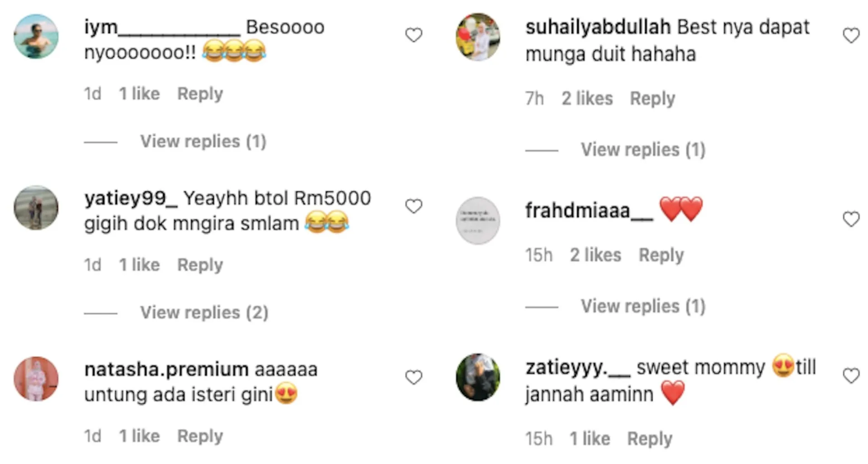
Task: Like the iym comment with heart icon
Action: (413, 35)
